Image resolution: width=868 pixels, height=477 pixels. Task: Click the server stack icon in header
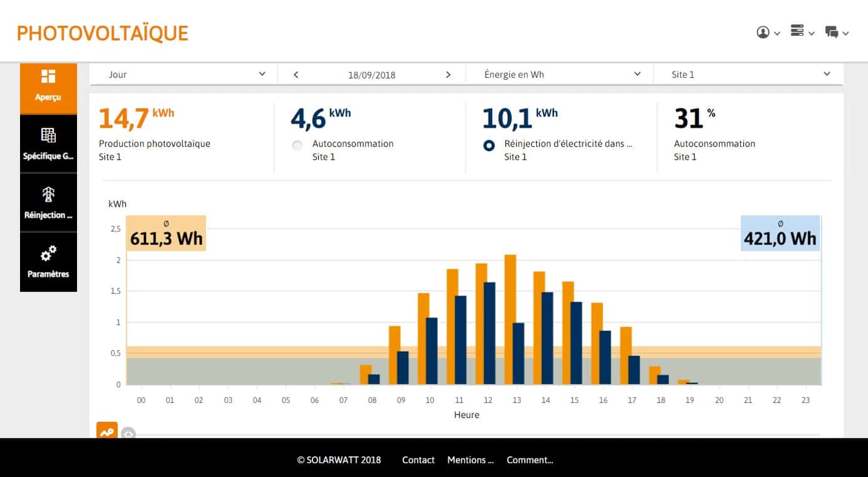[x=797, y=31]
